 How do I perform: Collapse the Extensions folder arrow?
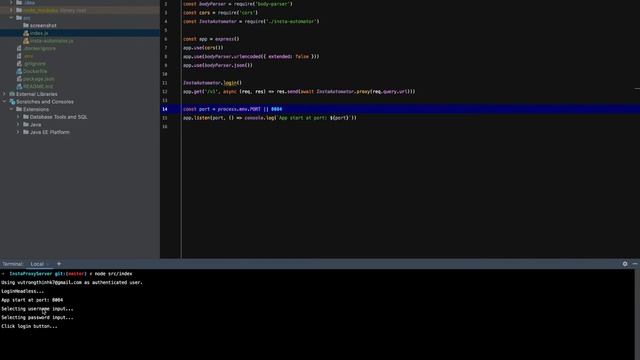pyautogui.click(x=11, y=109)
